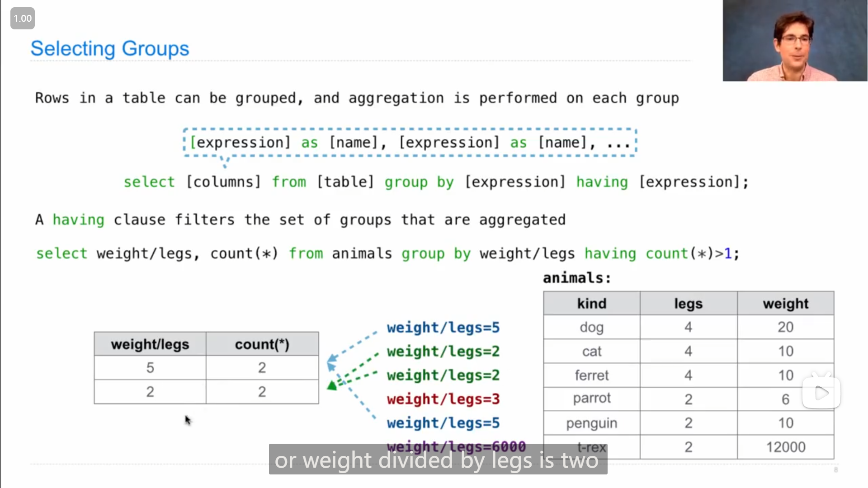This screenshot has height=488, width=868.
Task: Select the 'kind' column header in animals table
Action: [x=591, y=304]
